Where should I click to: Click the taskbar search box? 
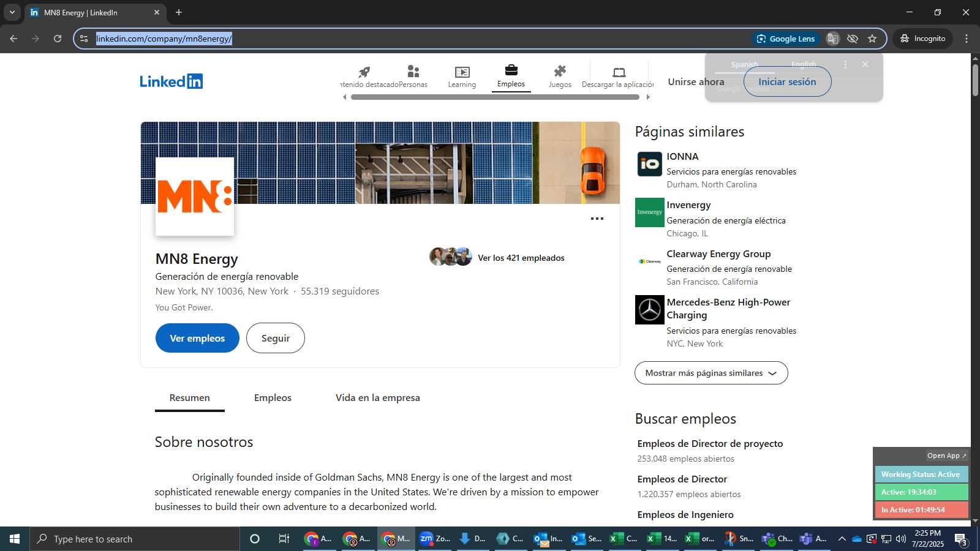[x=135, y=539]
